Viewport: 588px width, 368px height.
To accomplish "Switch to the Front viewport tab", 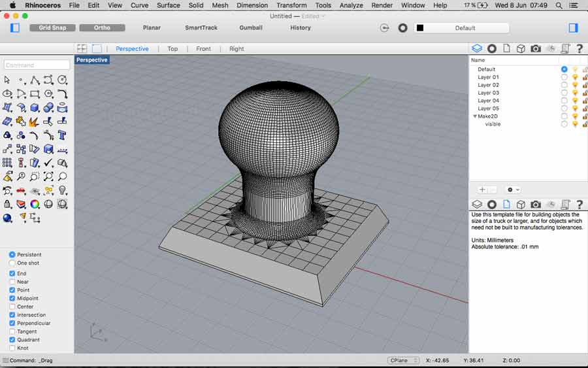I will tap(203, 49).
